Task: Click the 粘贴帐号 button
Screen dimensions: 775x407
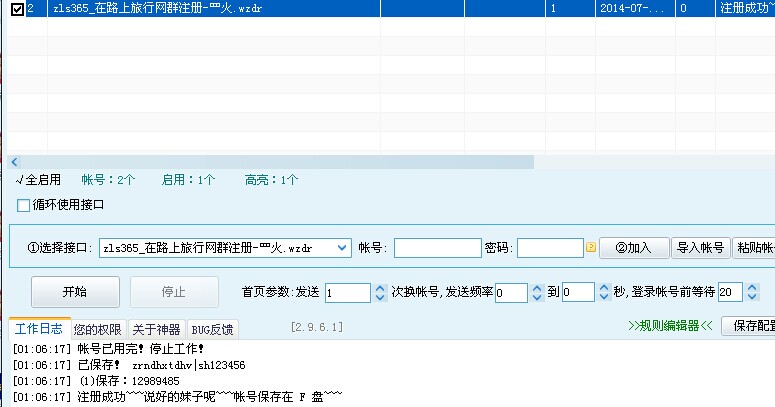Action: click(x=754, y=248)
